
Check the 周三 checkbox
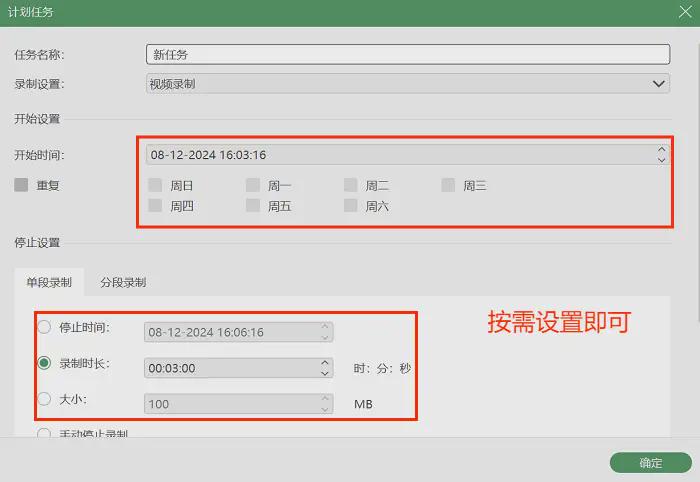(x=449, y=185)
